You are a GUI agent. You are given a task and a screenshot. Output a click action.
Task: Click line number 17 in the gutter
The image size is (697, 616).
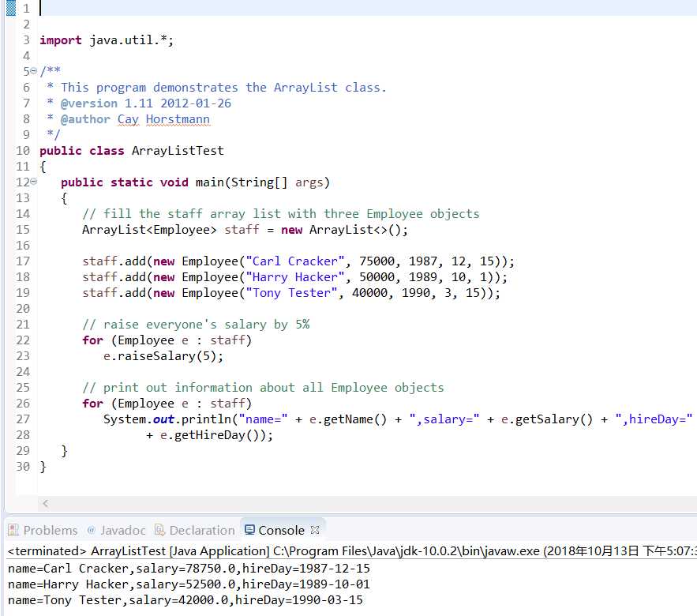(x=23, y=261)
